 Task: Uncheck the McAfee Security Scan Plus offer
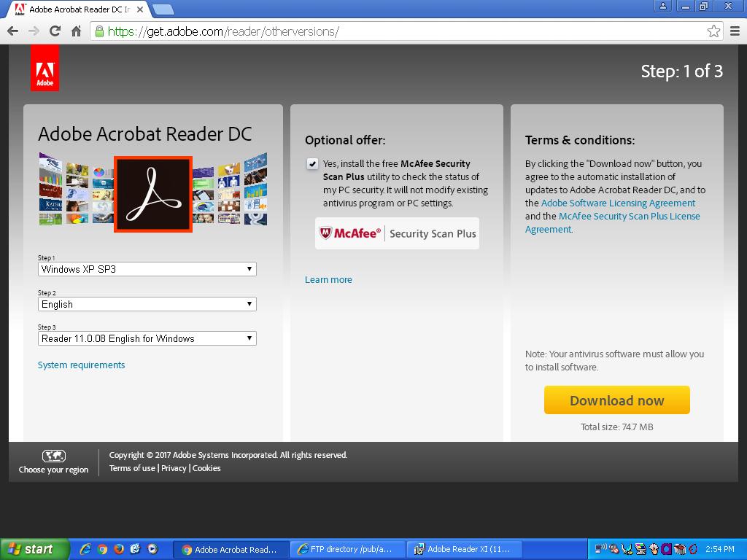click(312, 164)
